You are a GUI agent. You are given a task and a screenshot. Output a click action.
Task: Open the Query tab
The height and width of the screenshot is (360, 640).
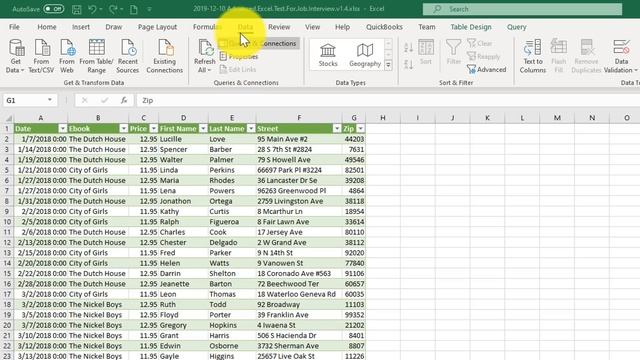point(517,27)
